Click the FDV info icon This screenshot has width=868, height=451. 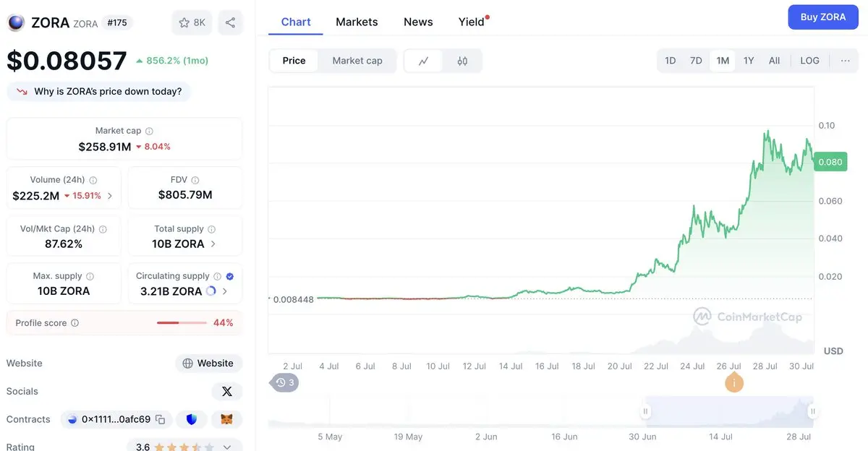coord(195,180)
